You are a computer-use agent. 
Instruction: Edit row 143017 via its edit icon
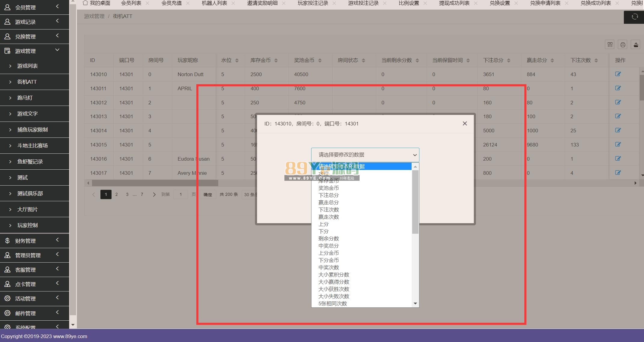(618, 173)
